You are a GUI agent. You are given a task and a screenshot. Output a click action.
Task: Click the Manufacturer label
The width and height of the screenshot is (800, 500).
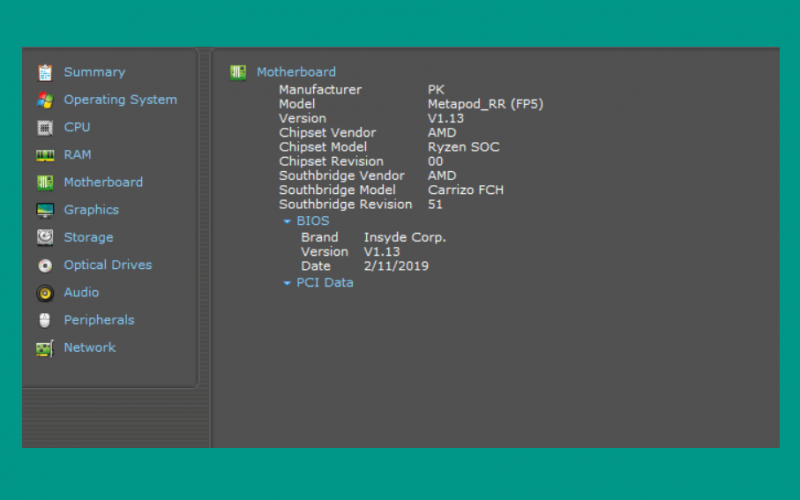(320, 90)
